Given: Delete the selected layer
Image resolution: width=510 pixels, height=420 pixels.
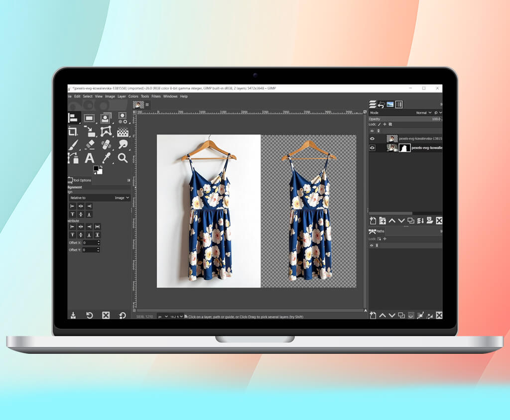Looking at the screenshot, I should 439,221.
